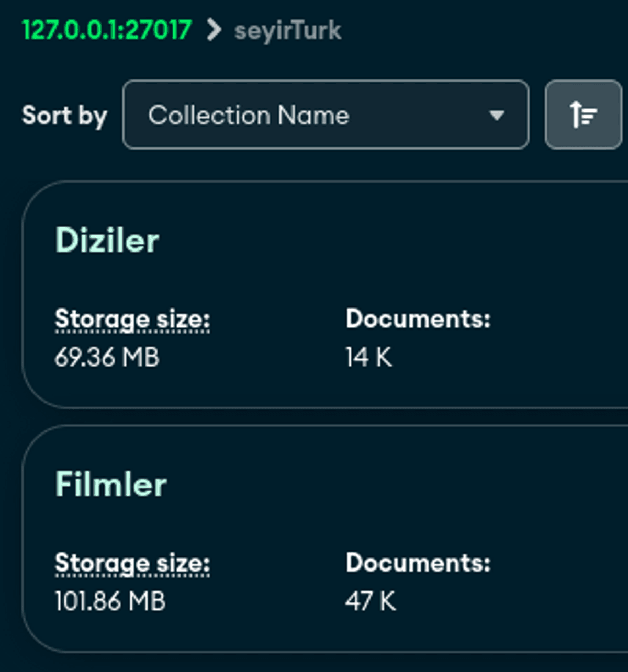Image resolution: width=628 pixels, height=672 pixels.
Task: Open the Diziler collection title
Action: coord(107,241)
